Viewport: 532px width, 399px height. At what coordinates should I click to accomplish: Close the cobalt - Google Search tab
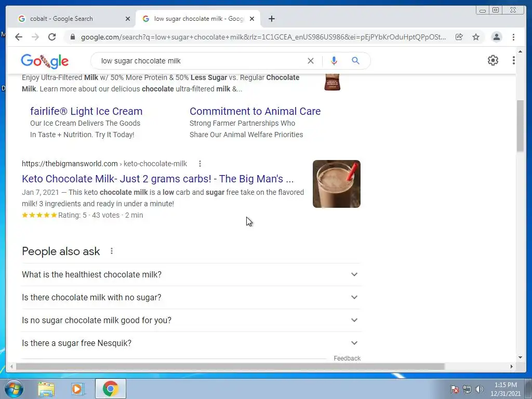pyautogui.click(x=128, y=19)
